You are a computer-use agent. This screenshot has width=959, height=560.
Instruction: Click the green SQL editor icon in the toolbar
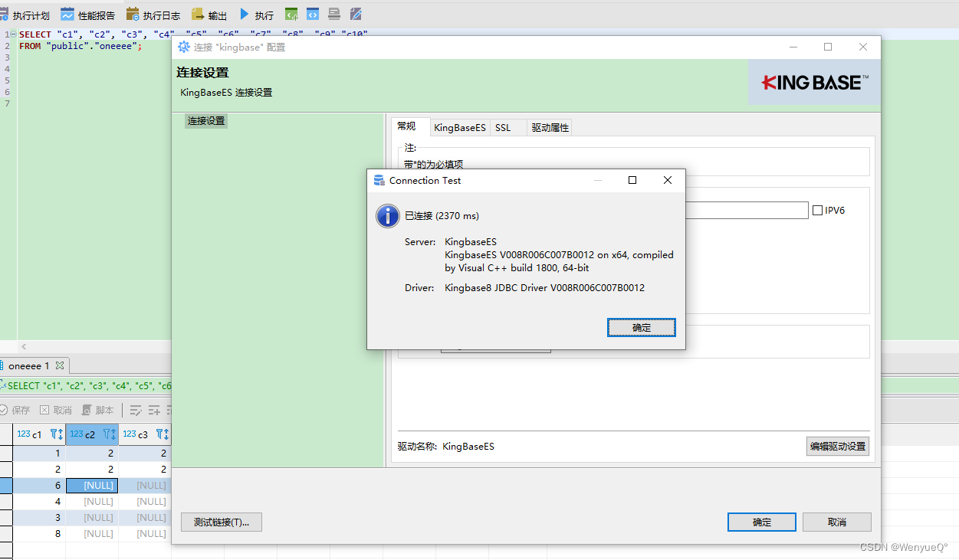point(291,13)
